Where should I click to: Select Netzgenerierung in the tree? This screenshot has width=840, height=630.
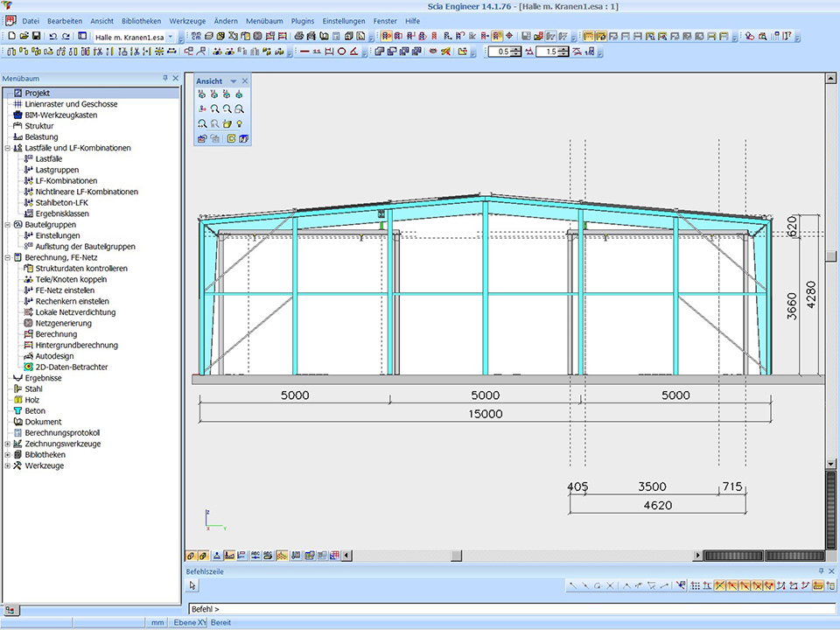coord(63,323)
